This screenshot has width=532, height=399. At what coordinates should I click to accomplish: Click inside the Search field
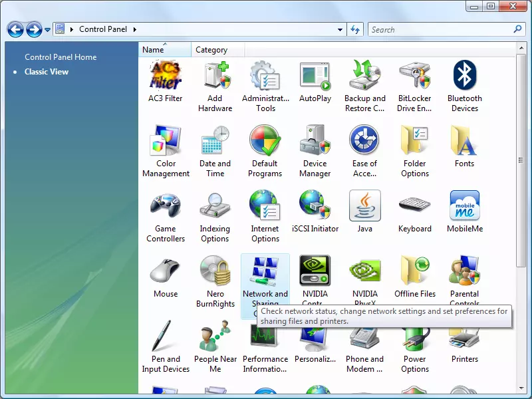click(x=441, y=29)
